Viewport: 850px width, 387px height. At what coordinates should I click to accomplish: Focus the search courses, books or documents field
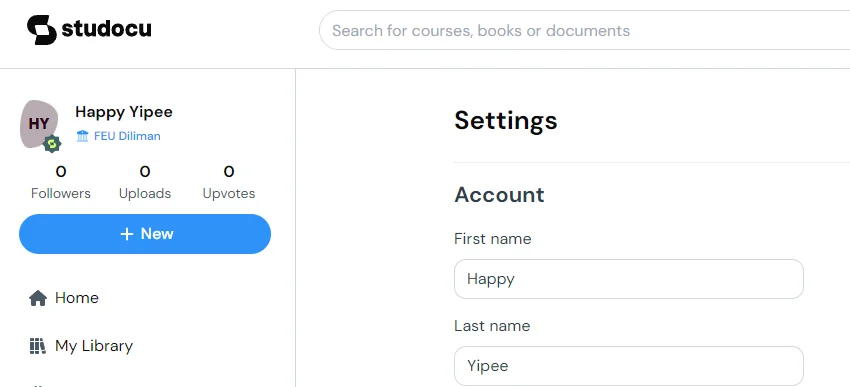[x=584, y=30]
